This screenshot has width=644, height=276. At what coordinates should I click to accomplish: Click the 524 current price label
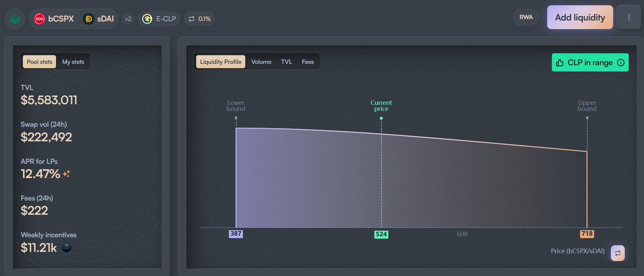point(381,234)
